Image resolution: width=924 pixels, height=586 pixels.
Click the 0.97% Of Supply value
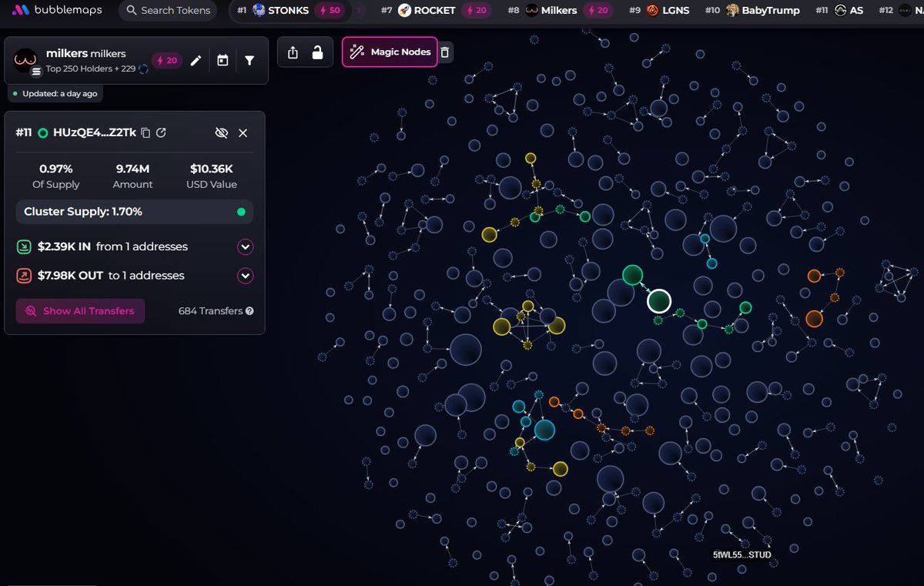click(x=56, y=169)
